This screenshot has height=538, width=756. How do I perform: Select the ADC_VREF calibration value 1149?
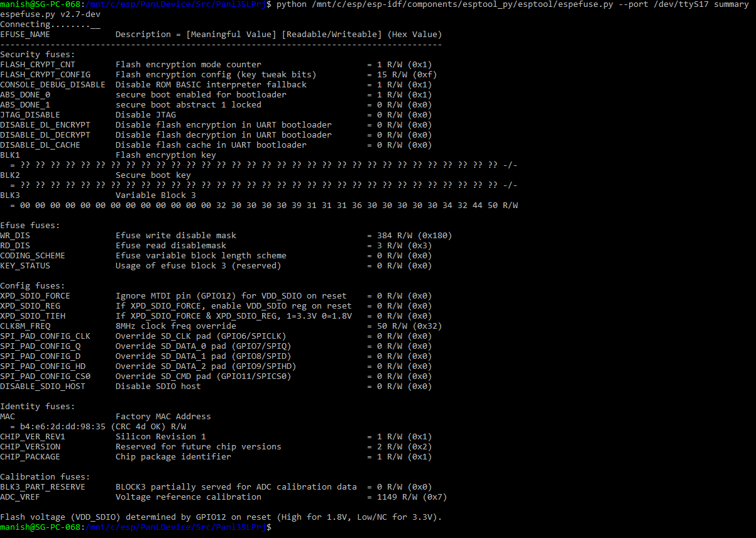coord(384,497)
